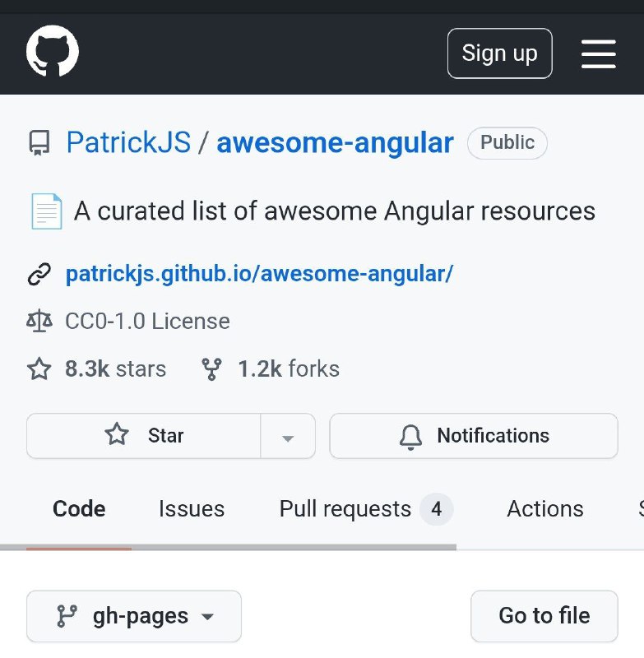
Task: Click the Public visibility label
Action: click(507, 142)
